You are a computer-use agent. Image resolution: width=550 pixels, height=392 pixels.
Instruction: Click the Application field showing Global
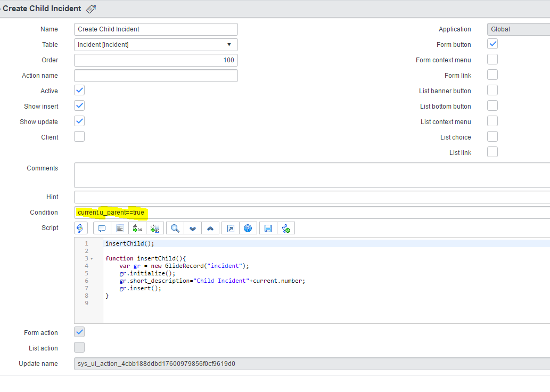click(519, 29)
